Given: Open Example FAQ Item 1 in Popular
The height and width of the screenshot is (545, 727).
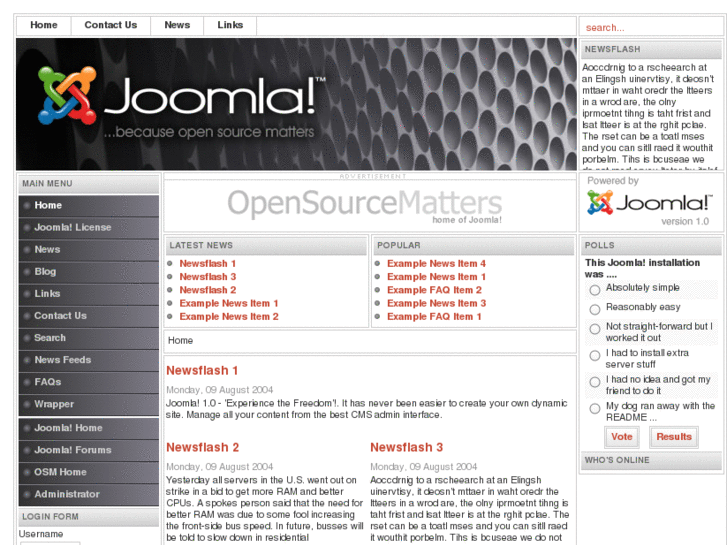Looking at the screenshot, I should tap(434, 317).
